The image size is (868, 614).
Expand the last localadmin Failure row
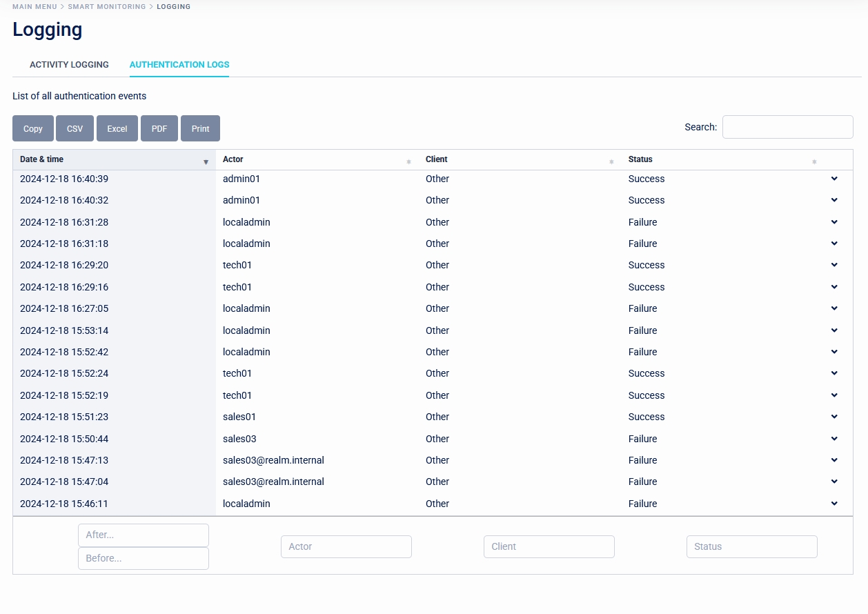tap(834, 504)
